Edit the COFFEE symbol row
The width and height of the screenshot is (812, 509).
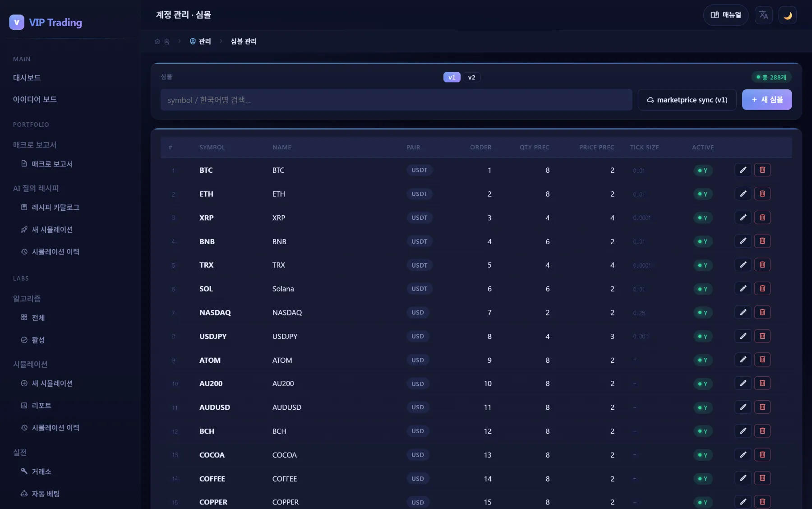(x=743, y=478)
